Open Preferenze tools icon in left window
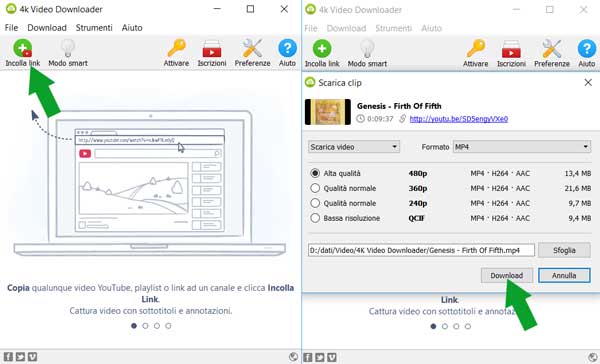 click(x=252, y=48)
